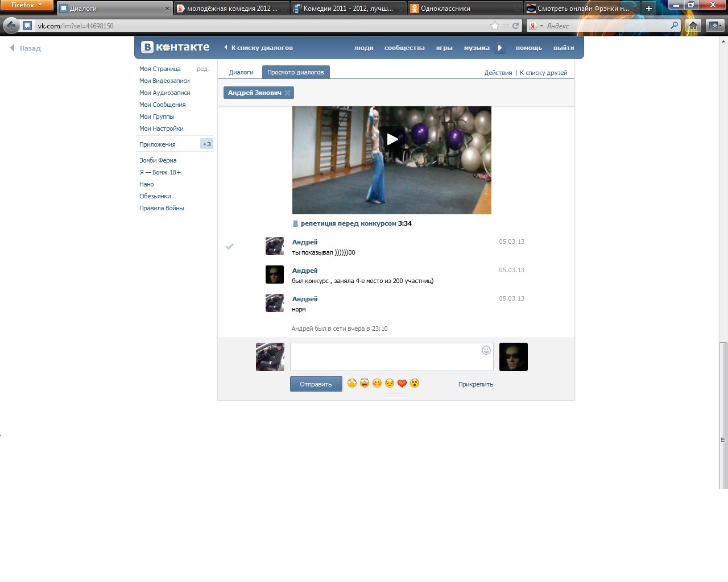Play the rehearsal video
The width and height of the screenshot is (728, 582).
[392, 139]
